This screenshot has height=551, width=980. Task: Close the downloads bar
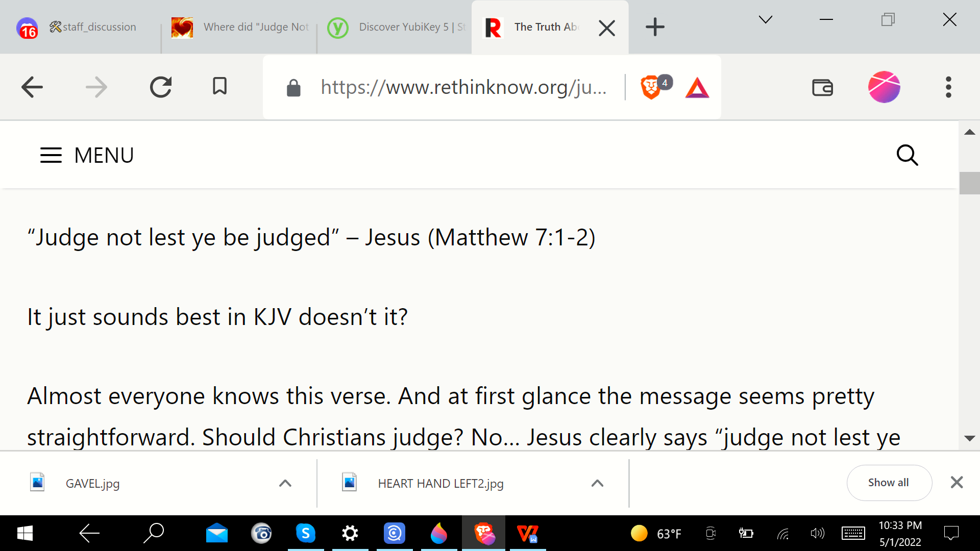tap(957, 482)
